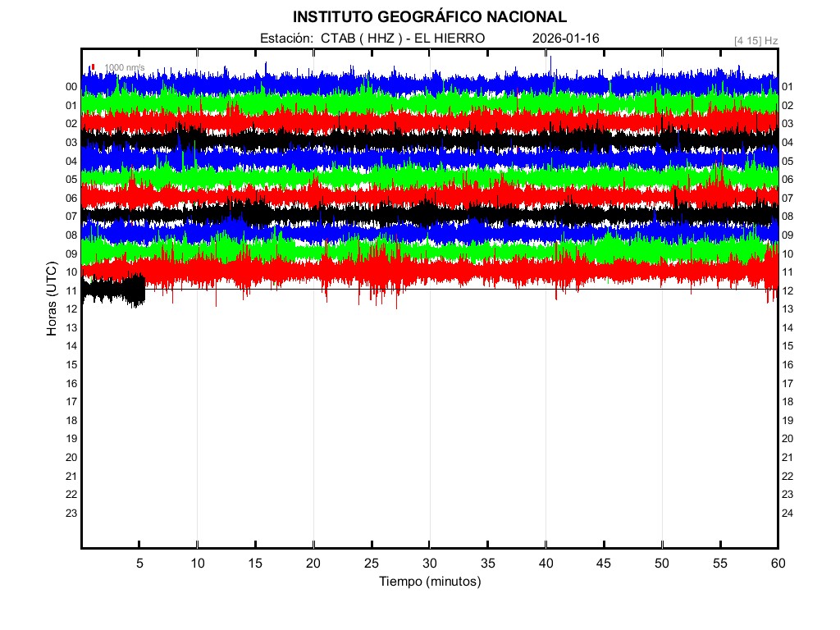Screen dimensions: 840x630
Task: Select the hour 23 label on the left axis
Action: (71, 513)
